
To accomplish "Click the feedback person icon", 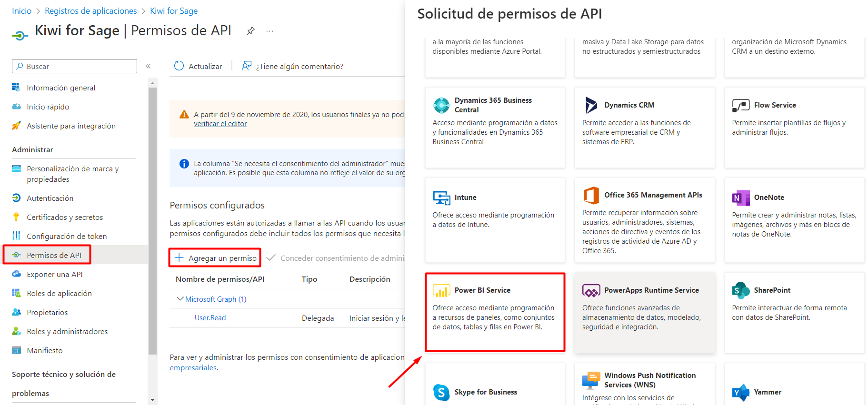I will tap(246, 66).
